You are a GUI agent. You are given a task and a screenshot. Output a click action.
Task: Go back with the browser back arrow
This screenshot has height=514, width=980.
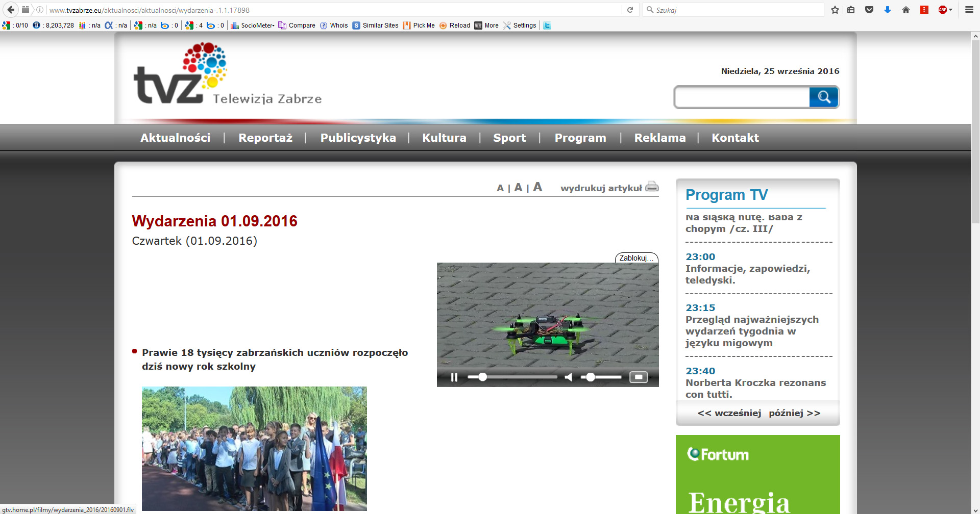coord(11,10)
